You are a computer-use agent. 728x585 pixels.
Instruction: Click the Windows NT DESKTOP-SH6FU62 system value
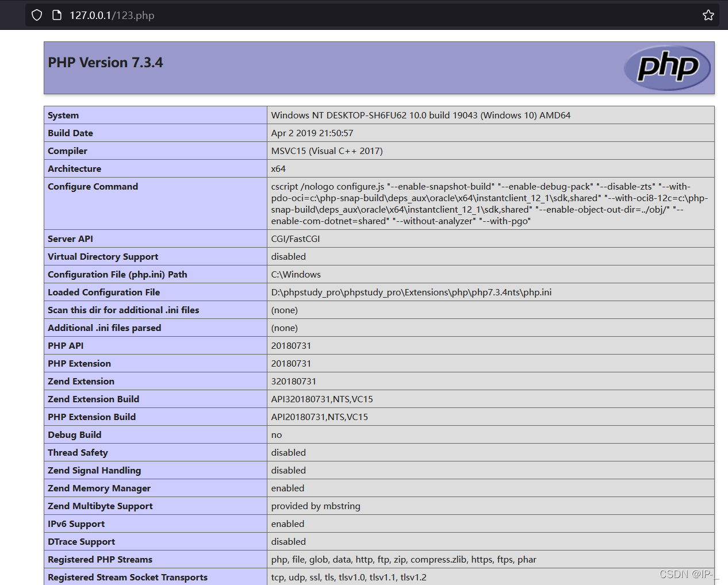point(421,116)
